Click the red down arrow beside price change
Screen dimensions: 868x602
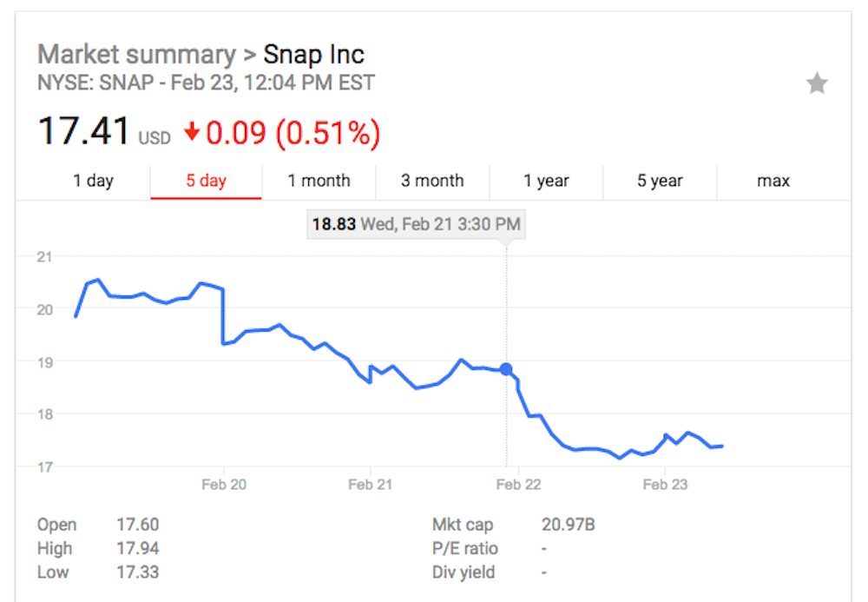click(192, 133)
